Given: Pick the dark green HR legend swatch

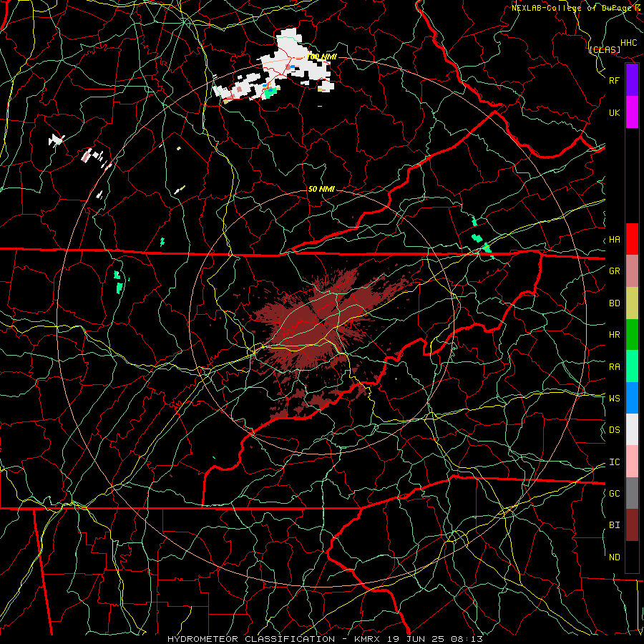Looking at the screenshot, I should (632, 335).
